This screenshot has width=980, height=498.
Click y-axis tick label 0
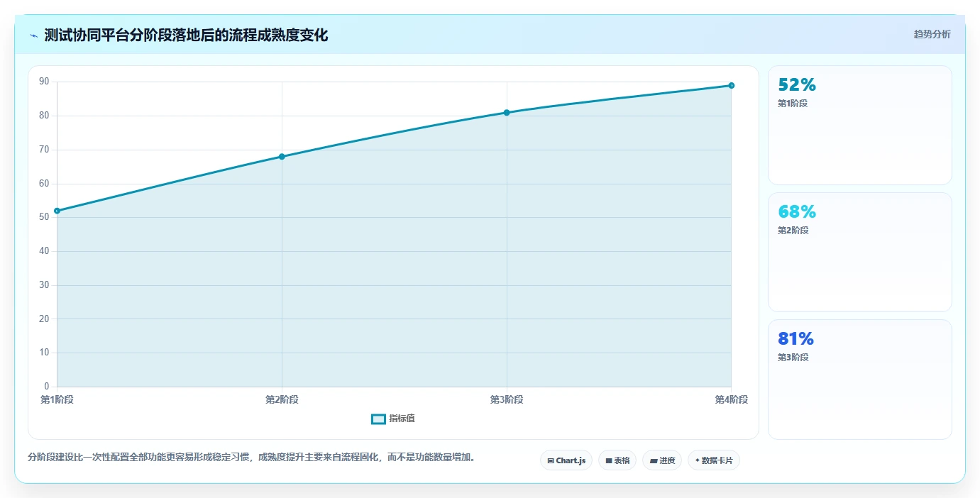[x=47, y=387]
